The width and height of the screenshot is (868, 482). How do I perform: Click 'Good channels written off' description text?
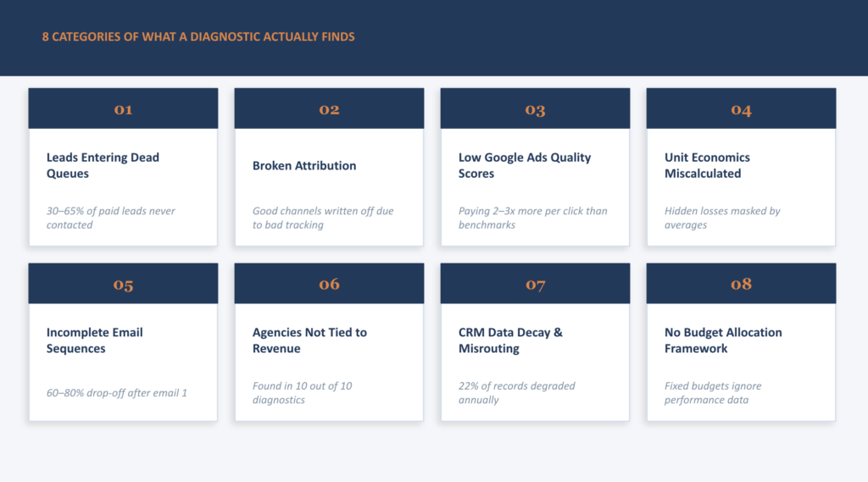click(x=323, y=218)
